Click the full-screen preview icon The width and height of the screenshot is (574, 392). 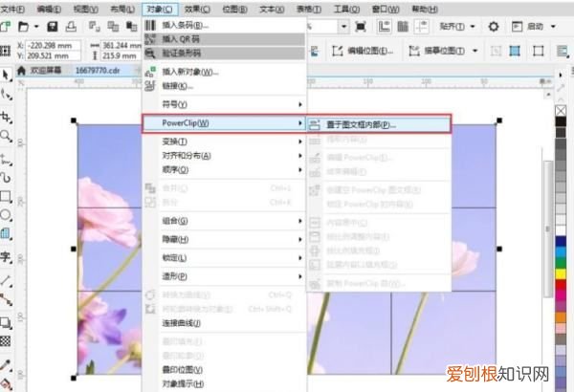361,27
